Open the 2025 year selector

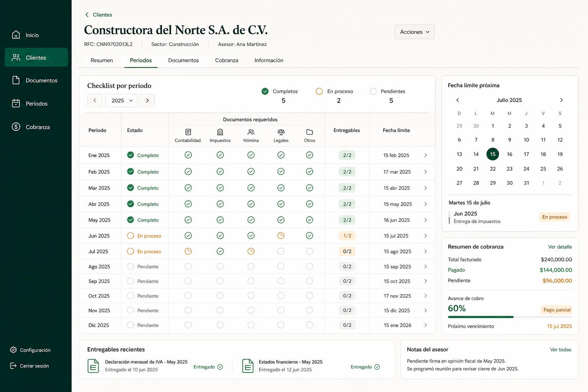click(x=121, y=100)
